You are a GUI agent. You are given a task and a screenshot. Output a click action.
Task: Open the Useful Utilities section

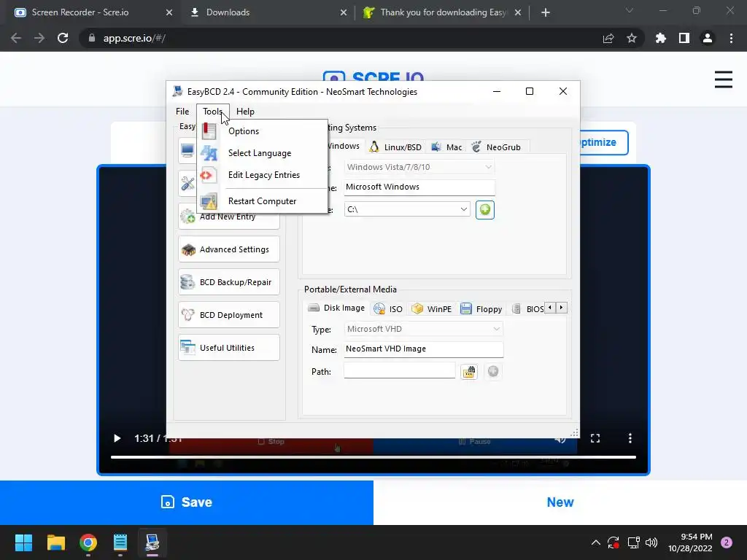coord(229,348)
